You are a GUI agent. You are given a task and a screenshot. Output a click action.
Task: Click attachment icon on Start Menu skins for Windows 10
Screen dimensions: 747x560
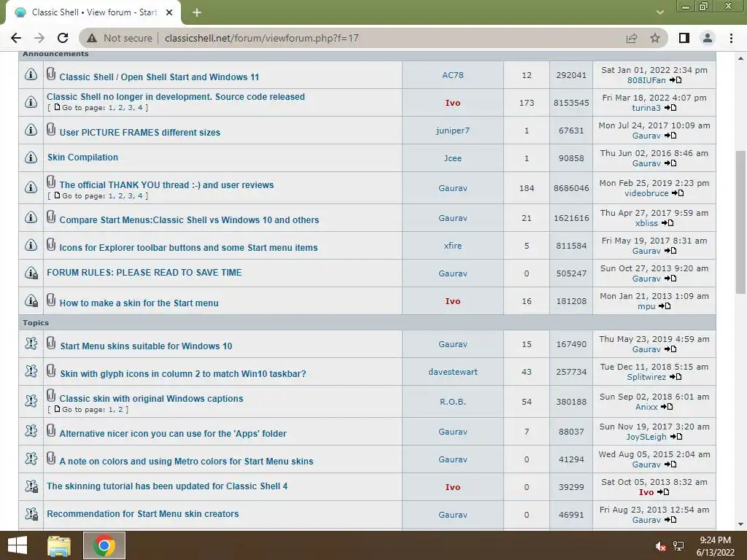(51, 343)
